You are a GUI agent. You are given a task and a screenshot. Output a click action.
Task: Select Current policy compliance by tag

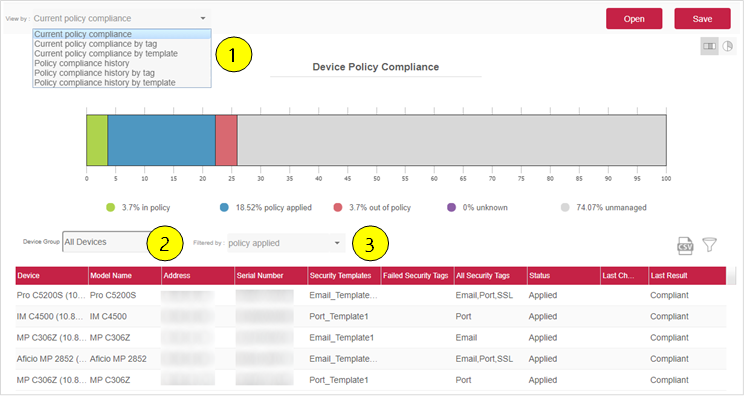(122, 44)
